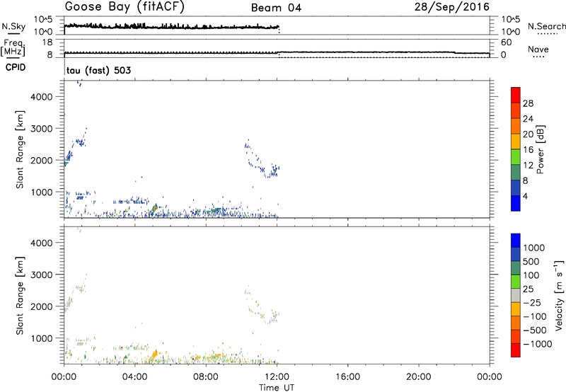Viewport: 566px width, 392px height.
Task: Click the "−500" label on the velocity scale
Action: pos(535,330)
